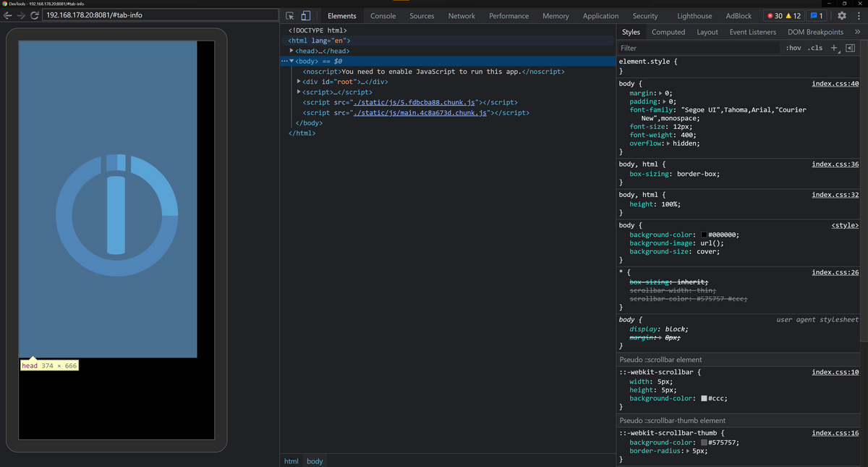Click the browser reload button
868x467 pixels.
pyautogui.click(x=34, y=15)
